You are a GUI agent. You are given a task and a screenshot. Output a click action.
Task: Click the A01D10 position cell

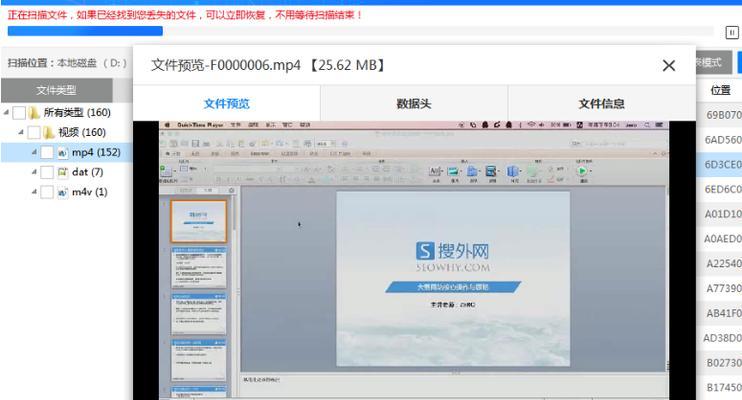[x=723, y=214]
